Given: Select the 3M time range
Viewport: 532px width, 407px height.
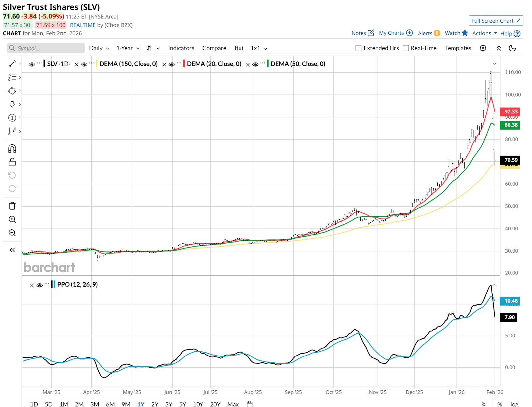Looking at the screenshot, I should coord(95,404).
